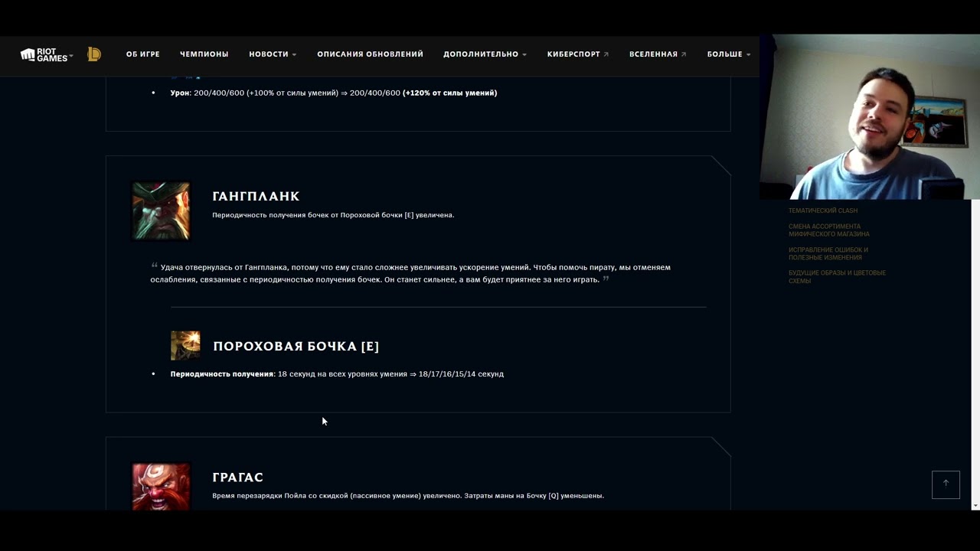Click the Урон 200/400/600 change line
This screenshot has height=551, width=980.
tap(334, 93)
